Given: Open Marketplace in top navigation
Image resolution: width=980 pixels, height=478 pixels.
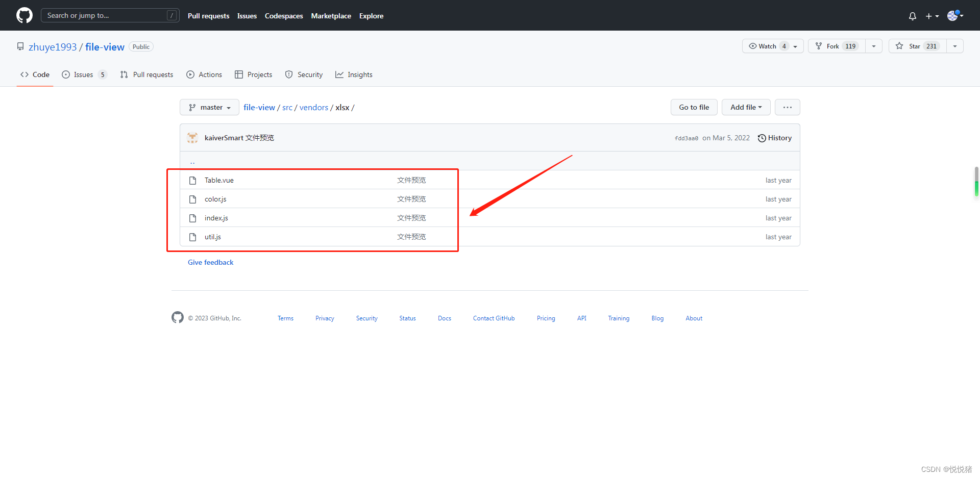Looking at the screenshot, I should 331,16.
